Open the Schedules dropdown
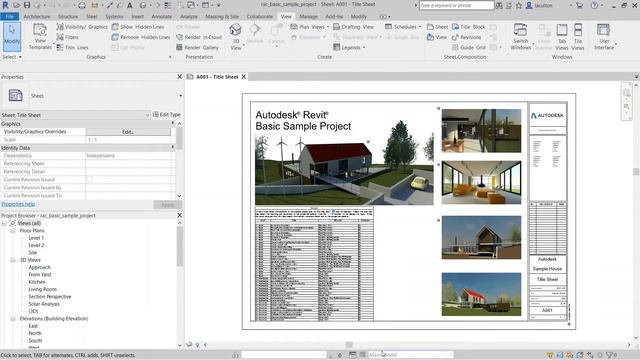Image resolution: width=640 pixels, height=360 pixels. (403, 27)
